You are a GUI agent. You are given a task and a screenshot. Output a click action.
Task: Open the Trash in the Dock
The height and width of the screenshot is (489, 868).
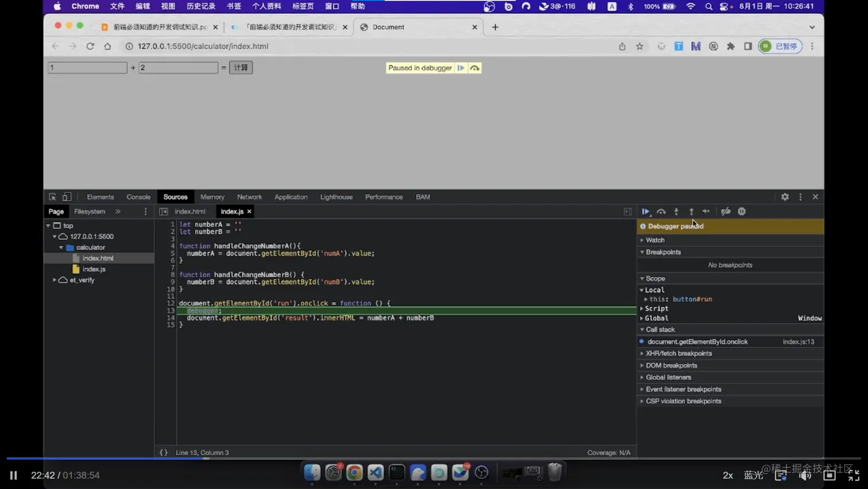[x=555, y=472]
